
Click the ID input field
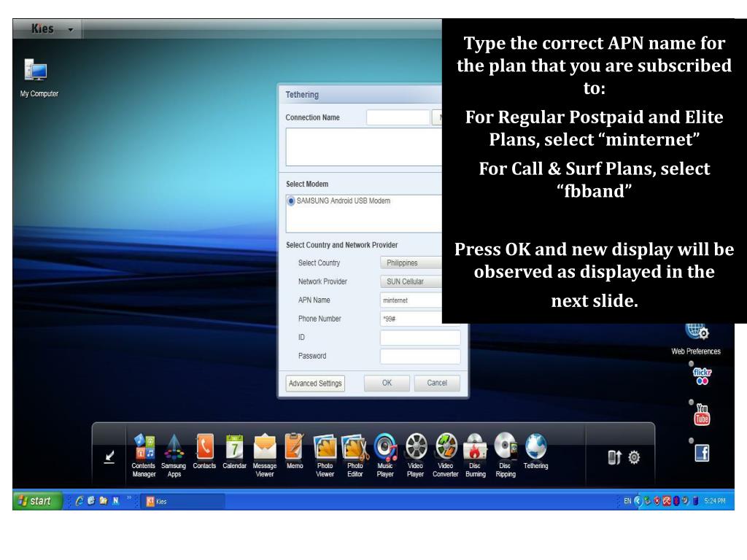coord(420,338)
